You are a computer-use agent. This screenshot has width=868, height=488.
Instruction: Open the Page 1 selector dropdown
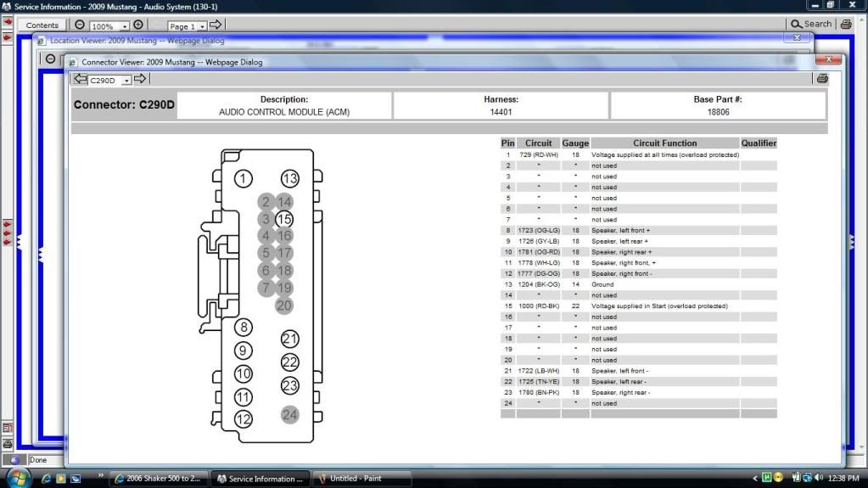pyautogui.click(x=202, y=27)
